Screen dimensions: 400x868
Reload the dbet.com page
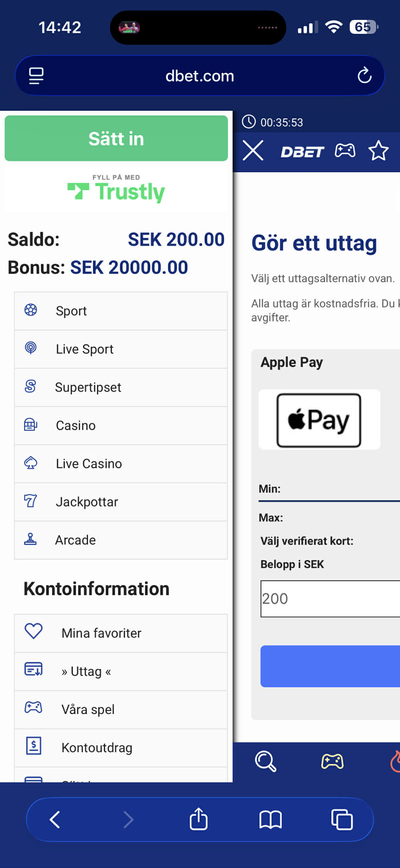click(364, 76)
